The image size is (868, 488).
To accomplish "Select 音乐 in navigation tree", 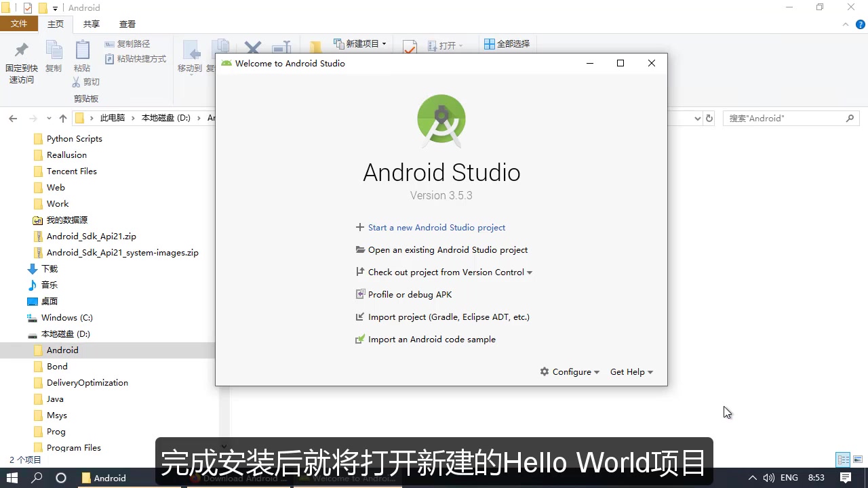I will [50, 285].
